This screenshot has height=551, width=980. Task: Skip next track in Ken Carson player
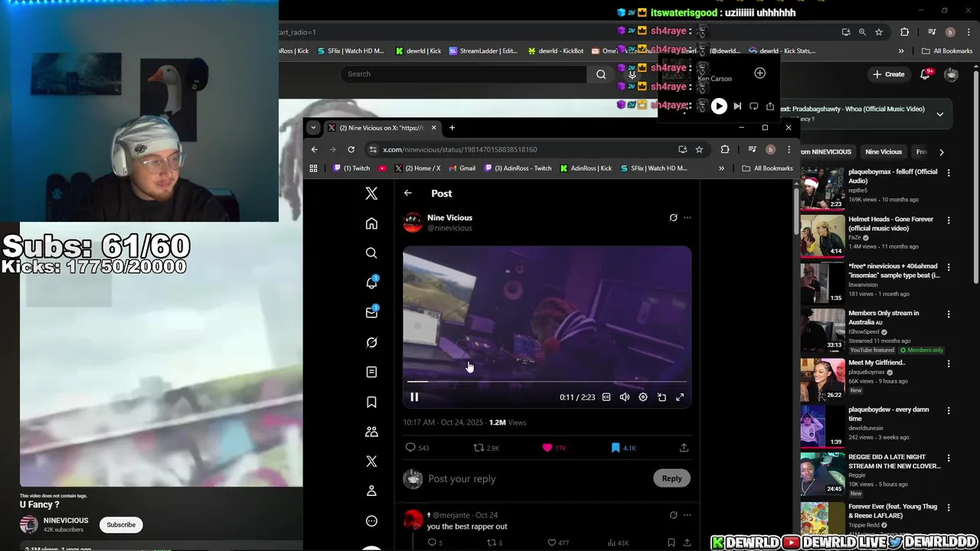tap(737, 106)
